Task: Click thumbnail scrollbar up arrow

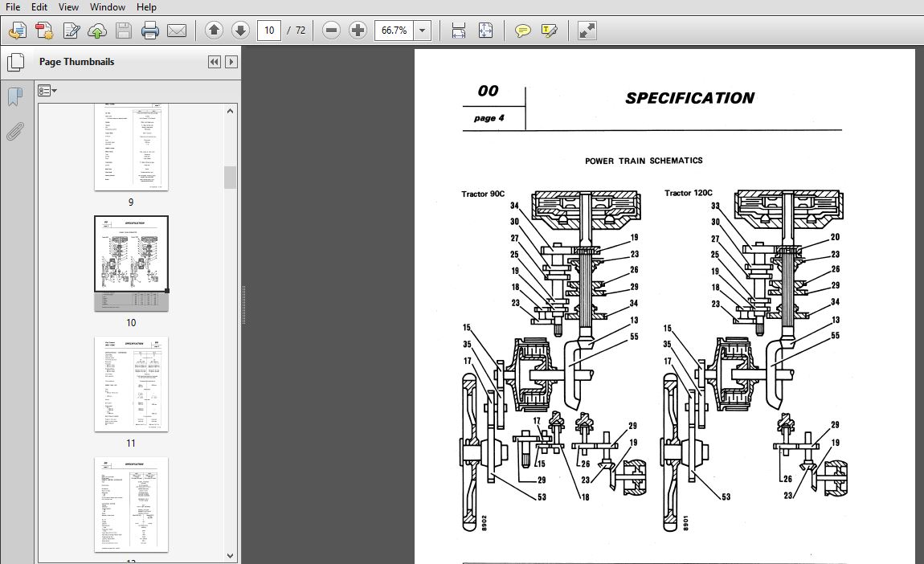Action: [x=231, y=111]
